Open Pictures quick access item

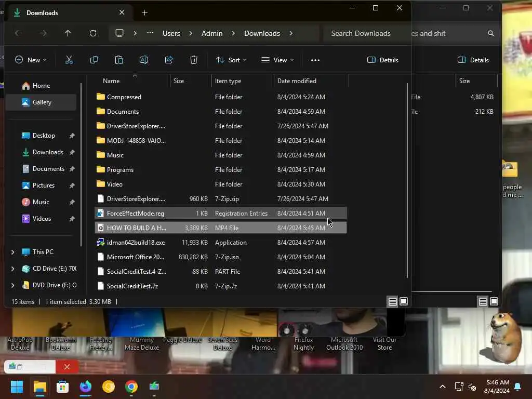44,185
